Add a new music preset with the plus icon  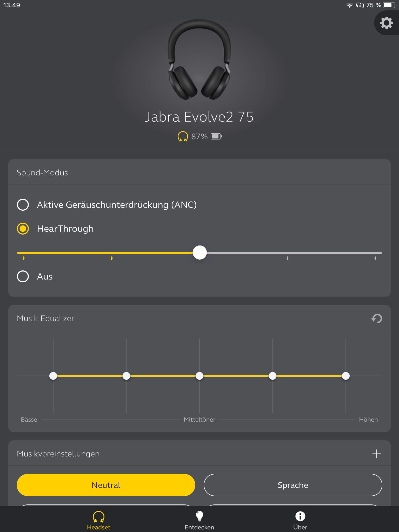click(376, 454)
